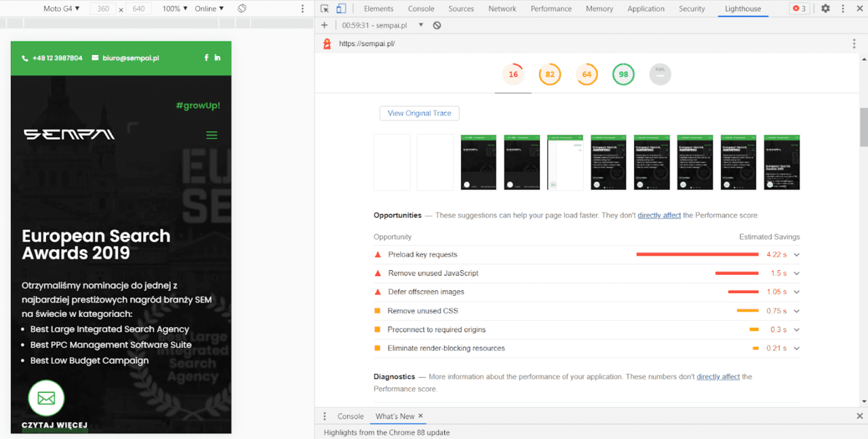Viewport: 868px width, 439px height.
Task: Click the device height field showing 640
Action: point(138,9)
